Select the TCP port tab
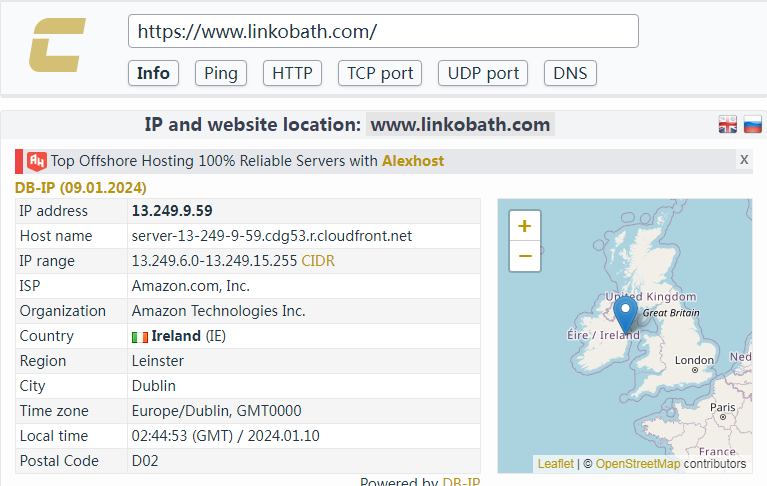767x486 pixels. point(380,73)
